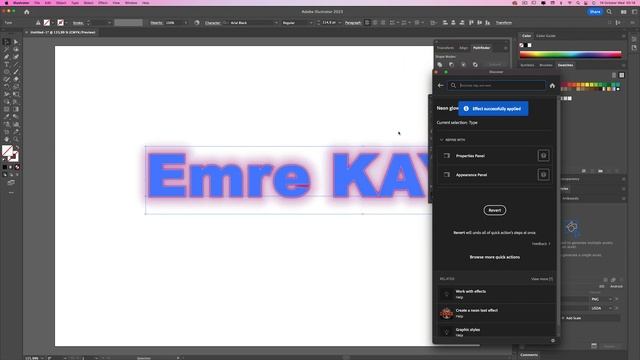The height and width of the screenshot is (360, 640).
Task: Open the search icon next to Share
Action: point(609,12)
